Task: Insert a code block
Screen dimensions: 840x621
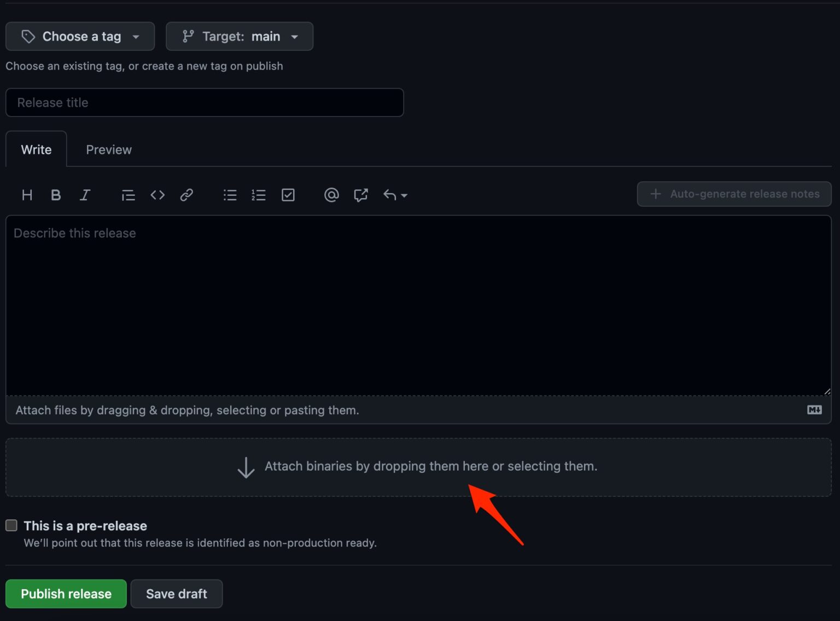Action: tap(157, 195)
